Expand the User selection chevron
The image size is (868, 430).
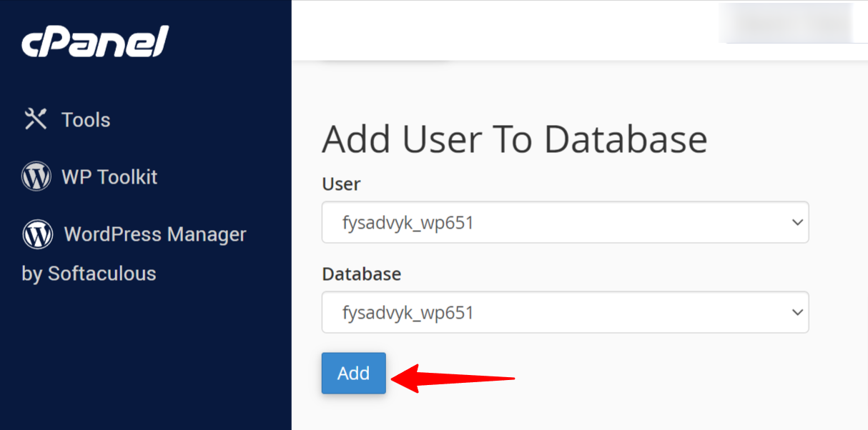pyautogui.click(x=797, y=222)
